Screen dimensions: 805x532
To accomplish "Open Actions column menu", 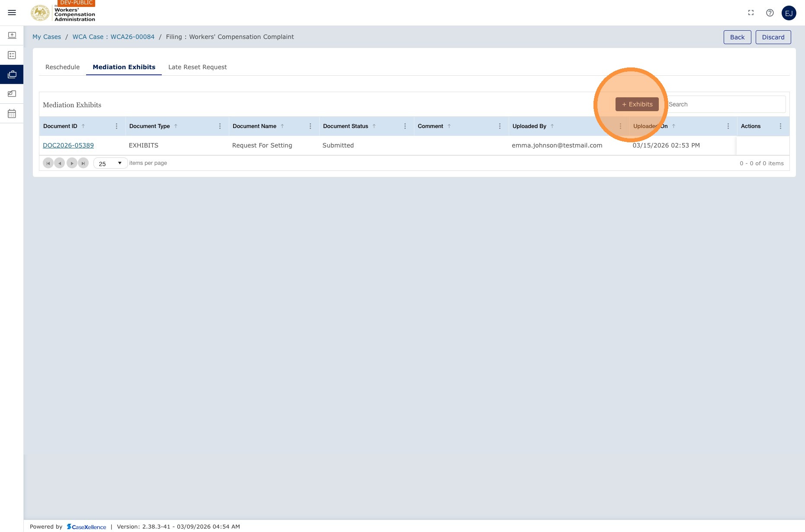I will click(x=780, y=126).
